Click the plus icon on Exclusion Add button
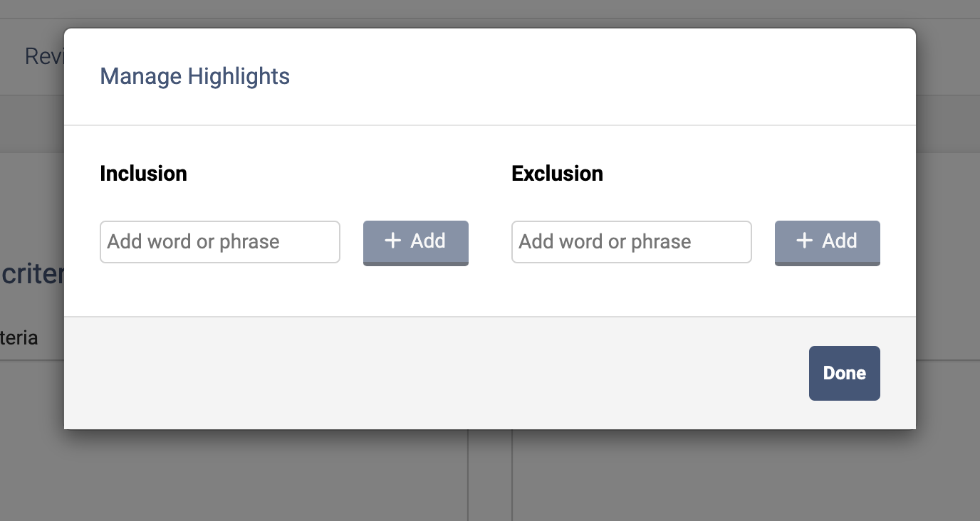980x521 pixels. [805, 241]
